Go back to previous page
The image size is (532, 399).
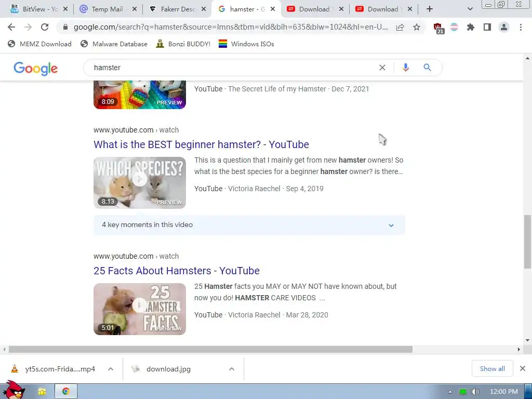11,27
